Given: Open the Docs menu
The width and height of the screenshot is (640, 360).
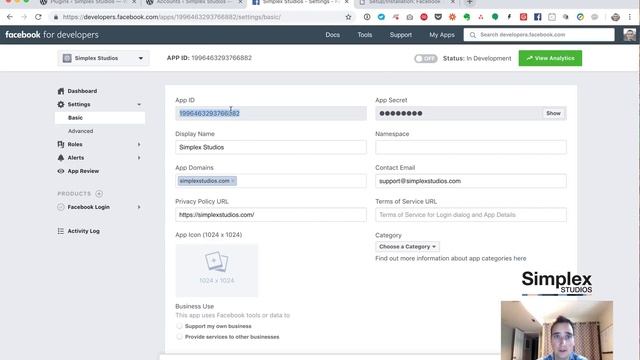Looking at the screenshot, I should point(333,35).
